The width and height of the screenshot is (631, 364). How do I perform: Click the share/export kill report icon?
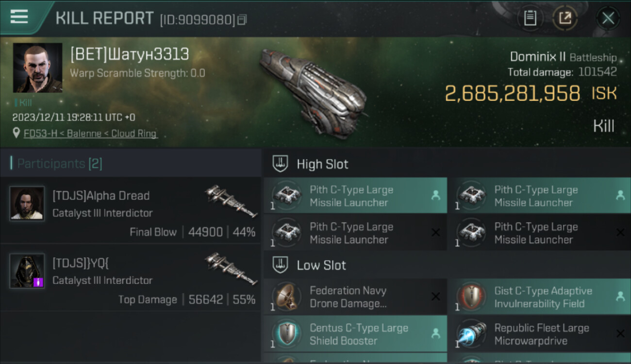tap(565, 18)
